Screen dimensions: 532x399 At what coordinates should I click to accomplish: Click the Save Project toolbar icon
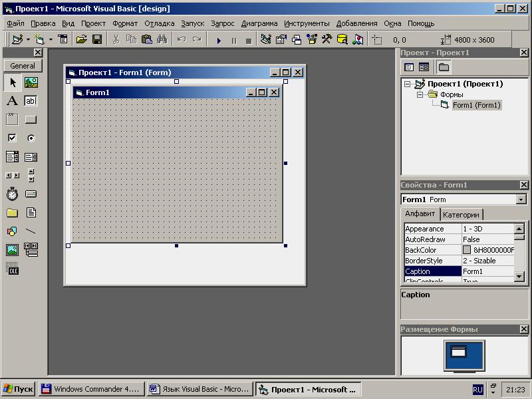tap(97, 40)
